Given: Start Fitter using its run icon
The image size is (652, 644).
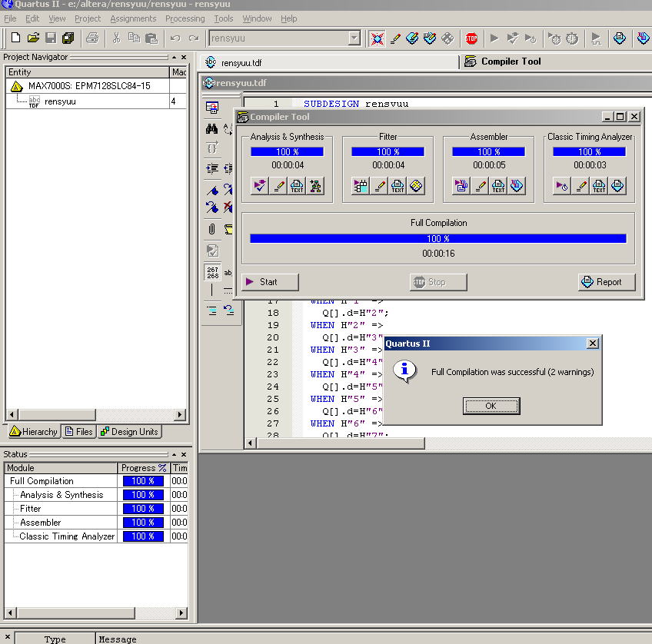Looking at the screenshot, I should (361, 186).
